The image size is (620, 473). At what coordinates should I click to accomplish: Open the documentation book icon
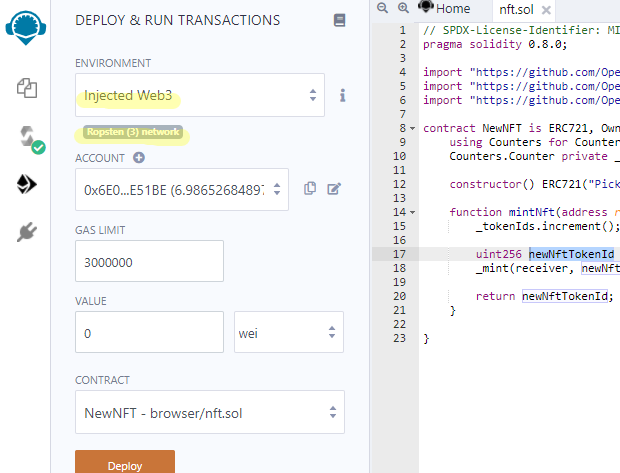click(x=339, y=20)
